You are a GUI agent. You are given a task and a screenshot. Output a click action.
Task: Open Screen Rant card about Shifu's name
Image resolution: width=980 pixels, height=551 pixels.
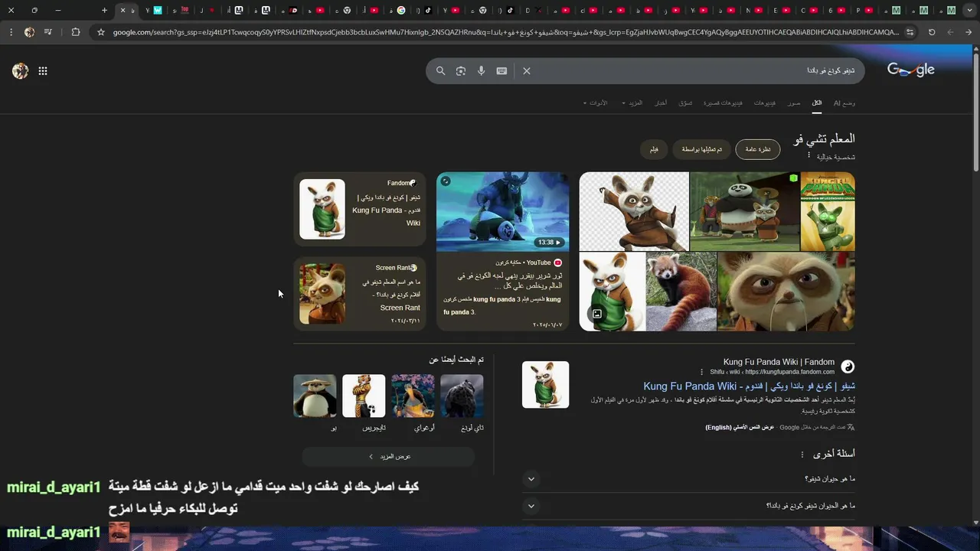[360, 294]
